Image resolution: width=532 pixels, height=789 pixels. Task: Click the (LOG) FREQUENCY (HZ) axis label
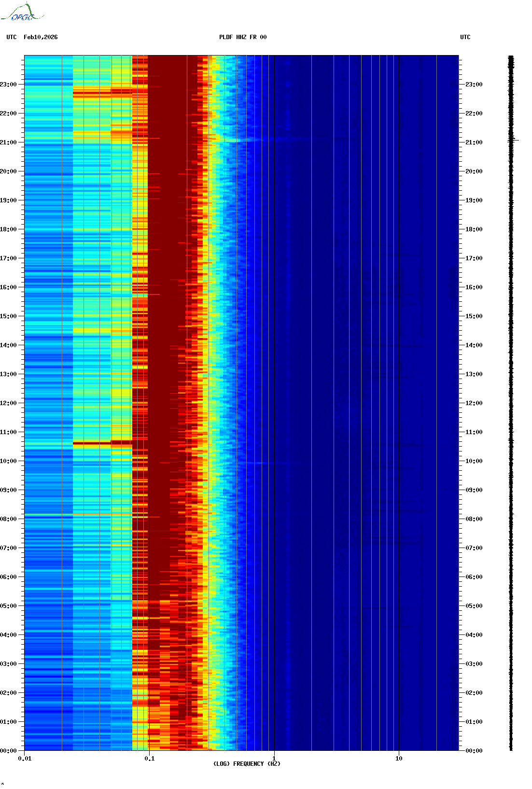click(x=247, y=764)
